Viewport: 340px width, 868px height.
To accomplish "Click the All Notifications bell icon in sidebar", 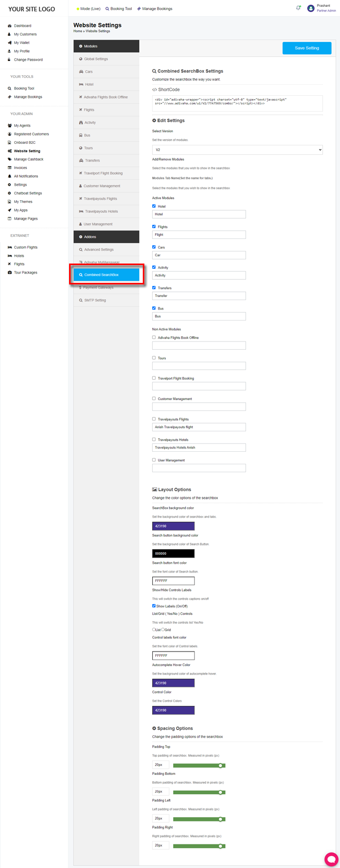I will (9, 176).
